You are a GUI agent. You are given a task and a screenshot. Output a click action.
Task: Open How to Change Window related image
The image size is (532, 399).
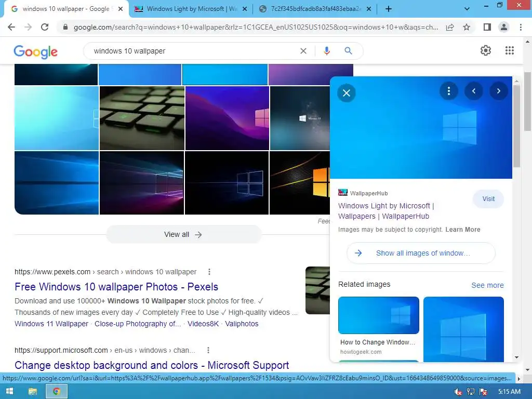point(379,326)
